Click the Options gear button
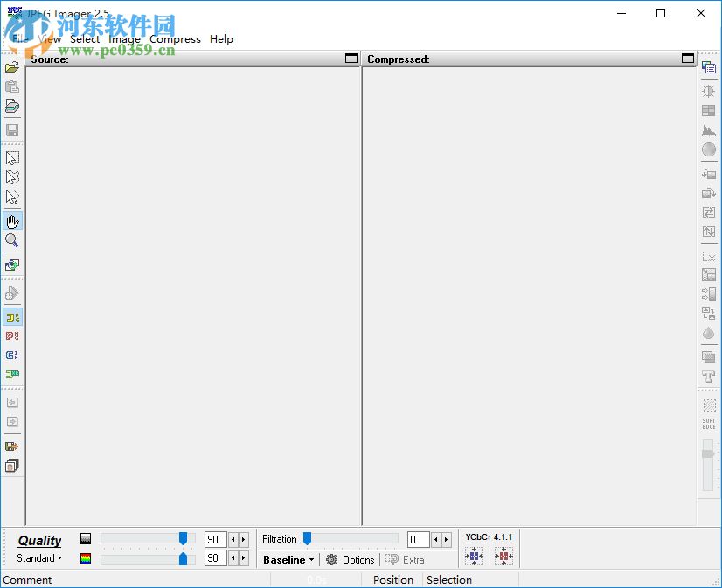This screenshot has height=588, width=722. click(351, 560)
